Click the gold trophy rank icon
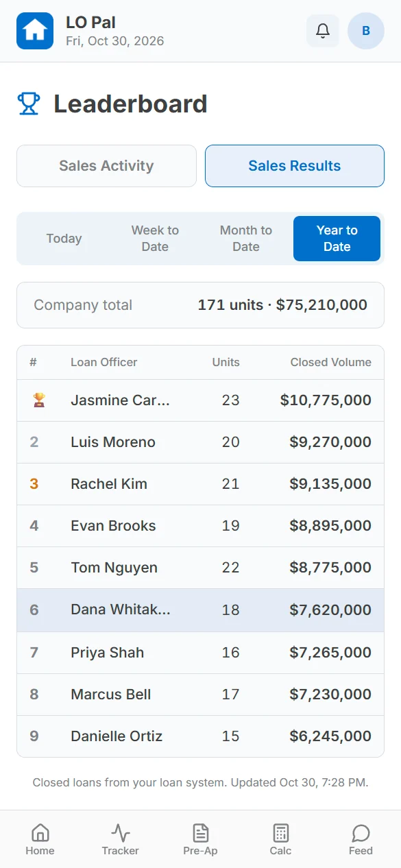The image size is (401, 868). click(38, 400)
